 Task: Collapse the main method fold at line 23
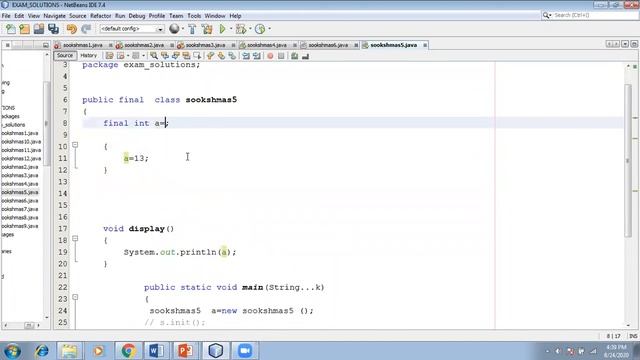[75, 297]
